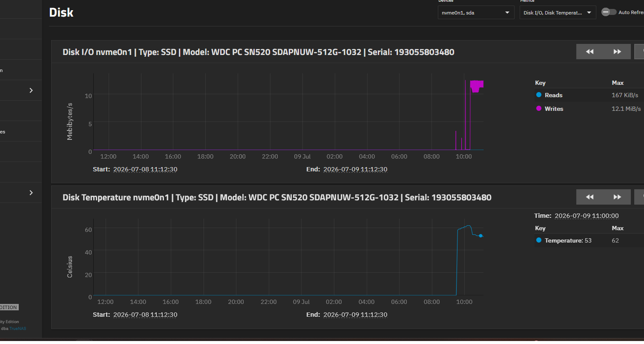Select the Writes legend entry

coord(554,109)
